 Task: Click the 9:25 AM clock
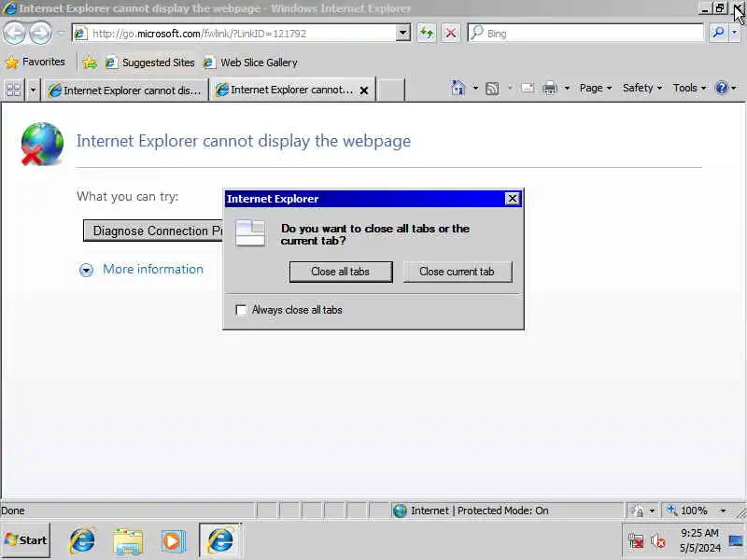click(x=699, y=533)
